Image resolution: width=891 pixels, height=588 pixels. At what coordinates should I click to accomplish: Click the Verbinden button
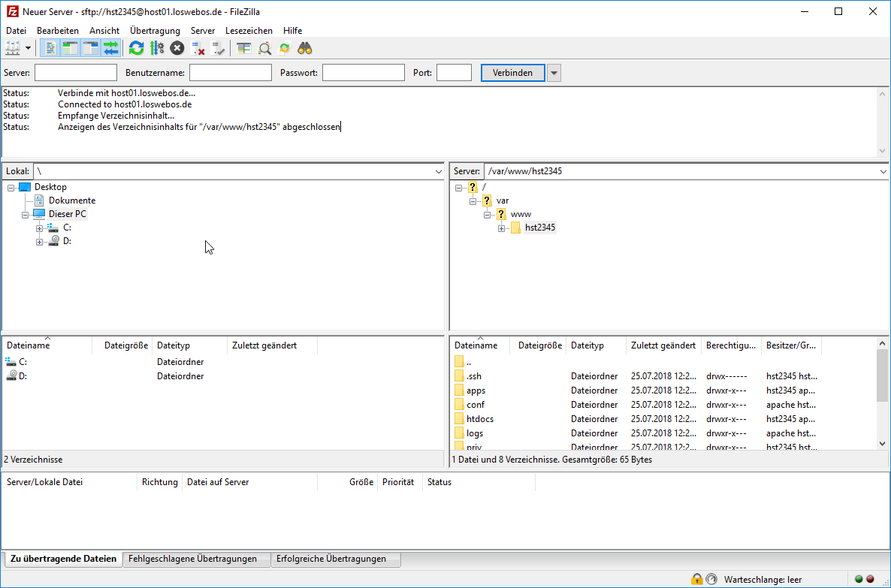(x=512, y=73)
